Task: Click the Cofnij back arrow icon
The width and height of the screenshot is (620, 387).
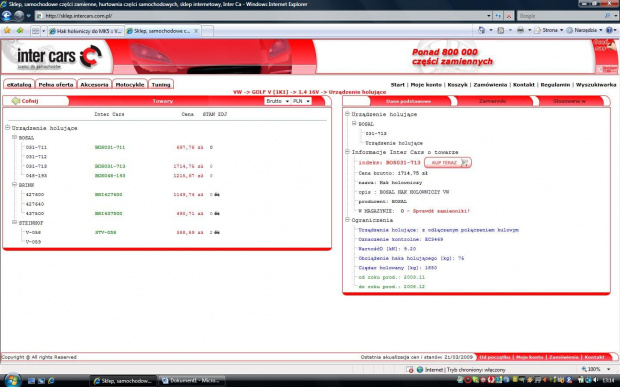Action: (15, 101)
